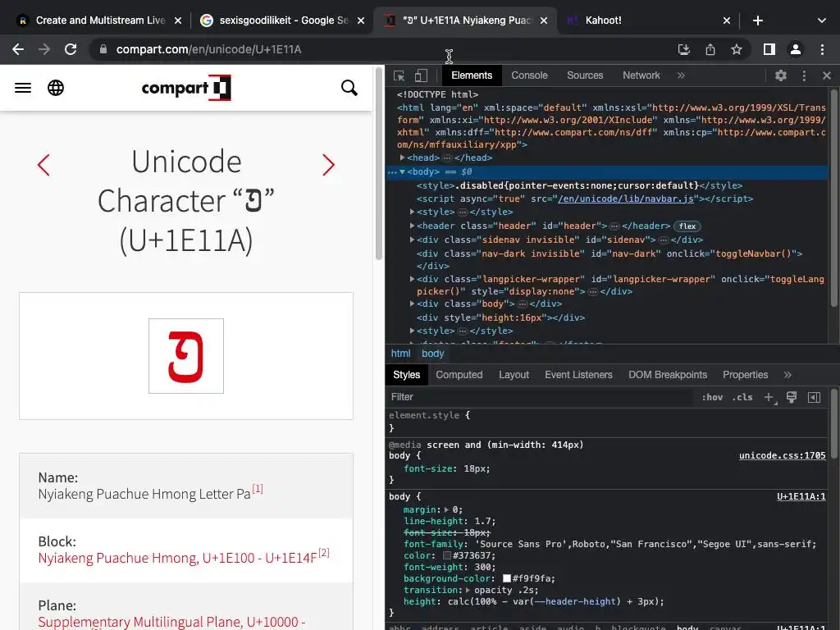Open navbar.js script link
The width and height of the screenshot is (840, 630).
pyautogui.click(x=626, y=199)
